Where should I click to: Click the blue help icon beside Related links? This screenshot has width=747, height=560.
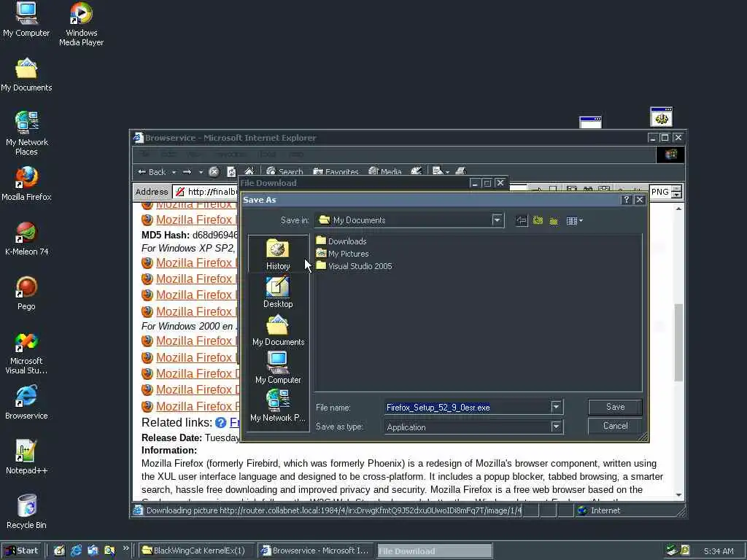pyautogui.click(x=220, y=422)
